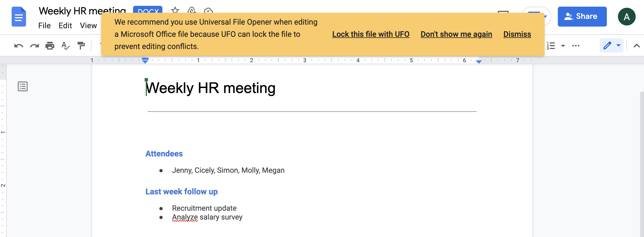This screenshot has height=237, width=644.
Task: Click the 'Attendees' heading
Action: (164, 154)
